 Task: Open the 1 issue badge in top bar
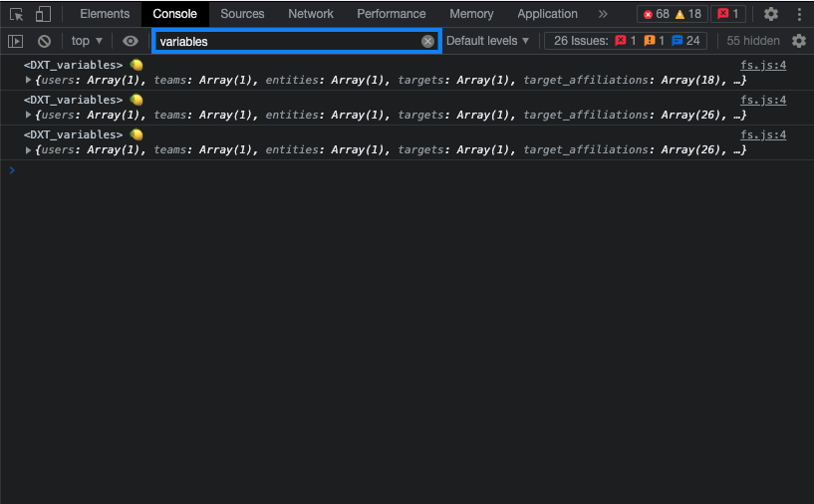tap(728, 14)
